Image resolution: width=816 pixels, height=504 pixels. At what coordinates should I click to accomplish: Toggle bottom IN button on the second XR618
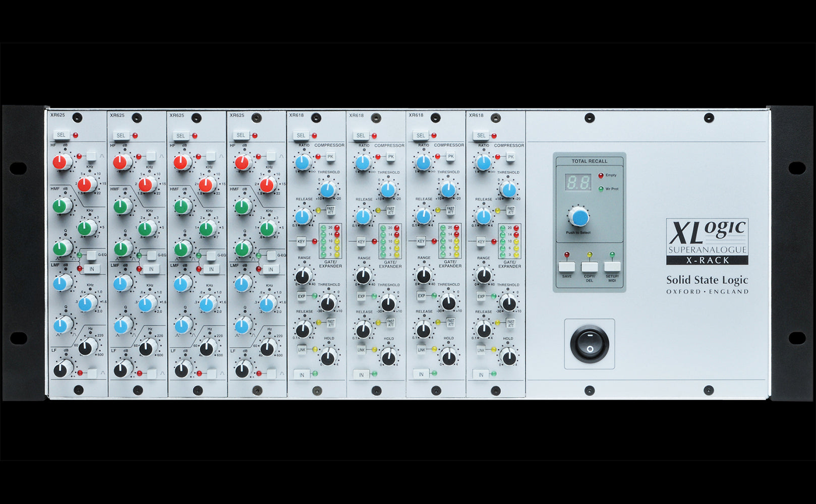pyautogui.click(x=361, y=374)
